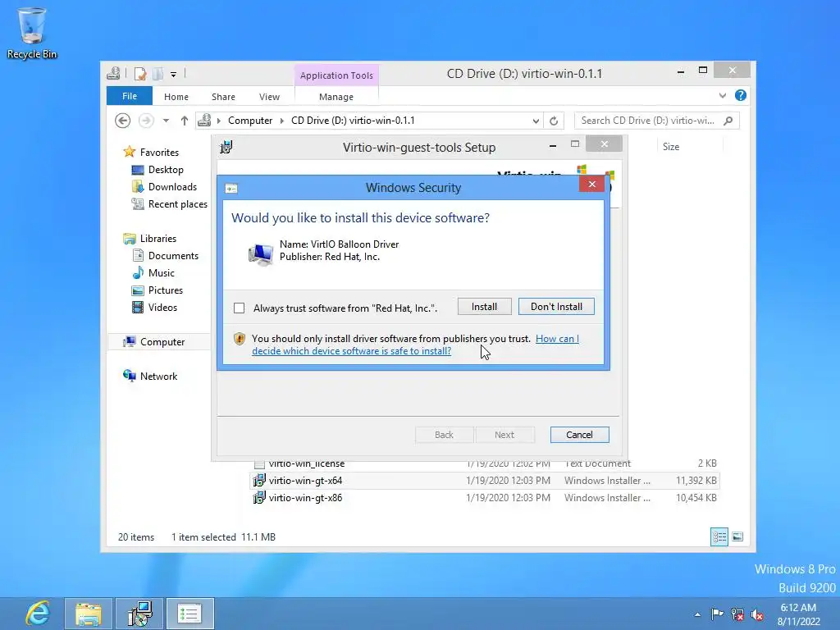Screen dimensions: 840x630
Task: Click the setup window installer title icon
Action: click(x=226, y=147)
